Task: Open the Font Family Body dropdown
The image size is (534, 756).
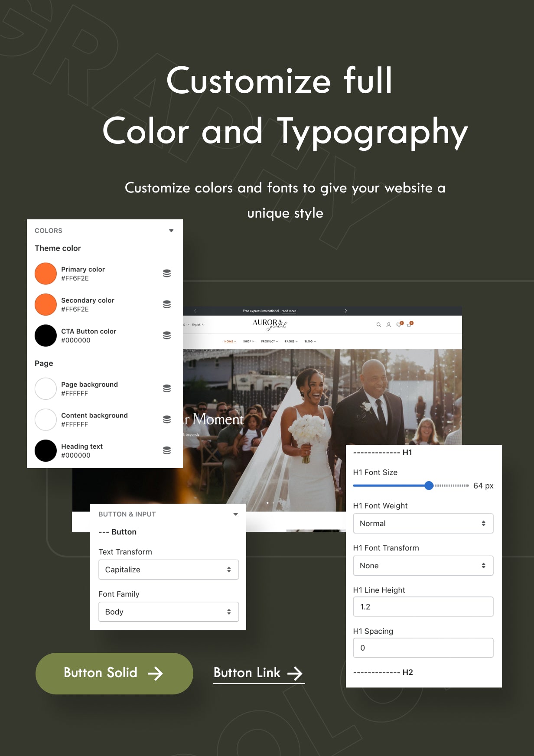Action: tap(169, 612)
